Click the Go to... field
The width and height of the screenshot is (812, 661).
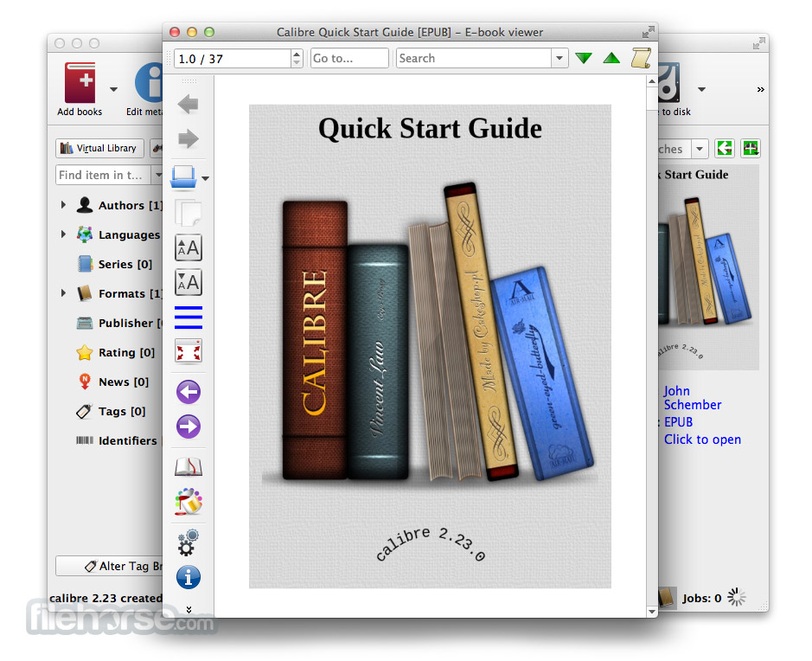click(x=349, y=58)
